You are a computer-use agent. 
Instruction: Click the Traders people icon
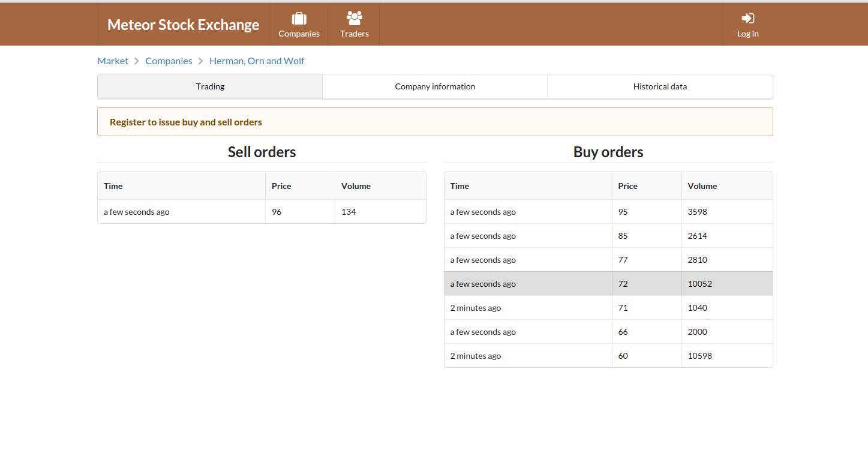point(355,19)
